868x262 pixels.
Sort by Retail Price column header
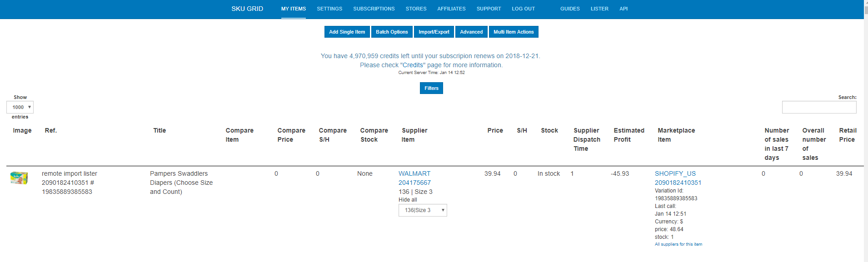[x=848, y=135]
